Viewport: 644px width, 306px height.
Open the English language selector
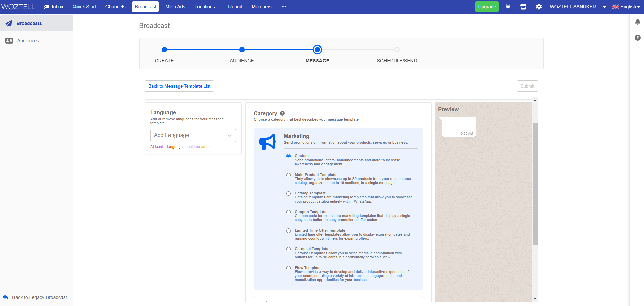626,6
